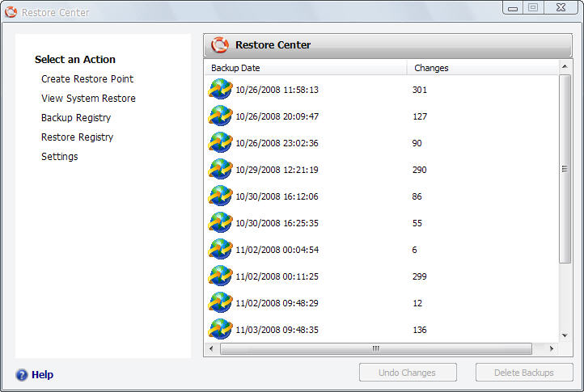Open View System Restore action
The image size is (584, 392).
(88, 99)
